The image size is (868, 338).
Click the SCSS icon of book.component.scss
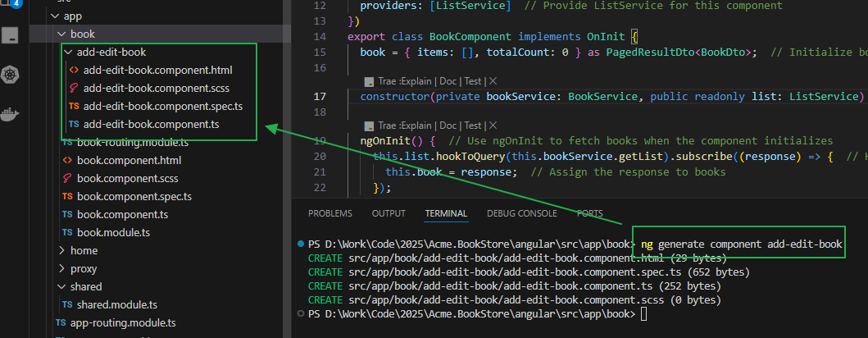click(x=67, y=178)
